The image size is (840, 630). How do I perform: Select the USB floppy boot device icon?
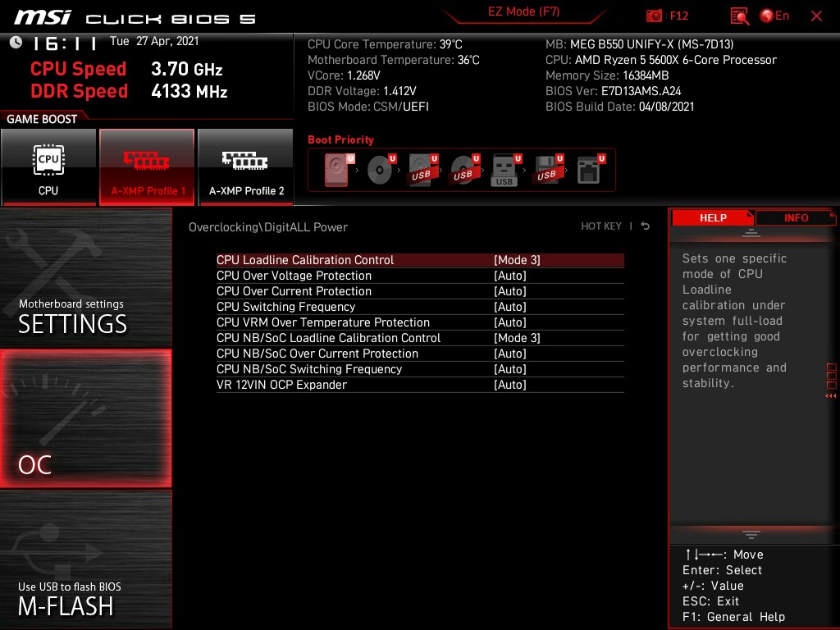pos(547,170)
